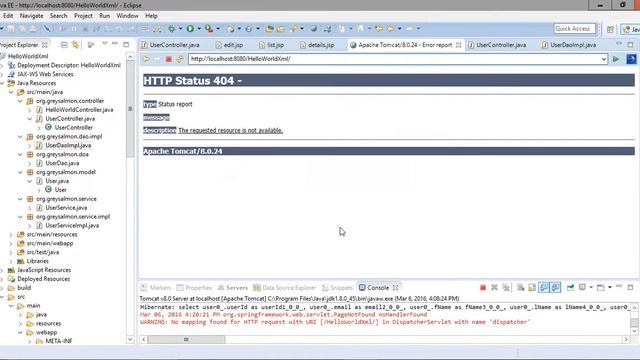Viewport: 640px width, 360px height.
Task: Clear the console output
Action: [520, 288]
